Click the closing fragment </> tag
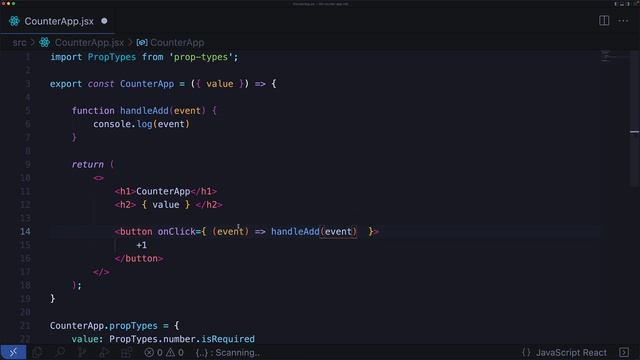 [x=101, y=272]
